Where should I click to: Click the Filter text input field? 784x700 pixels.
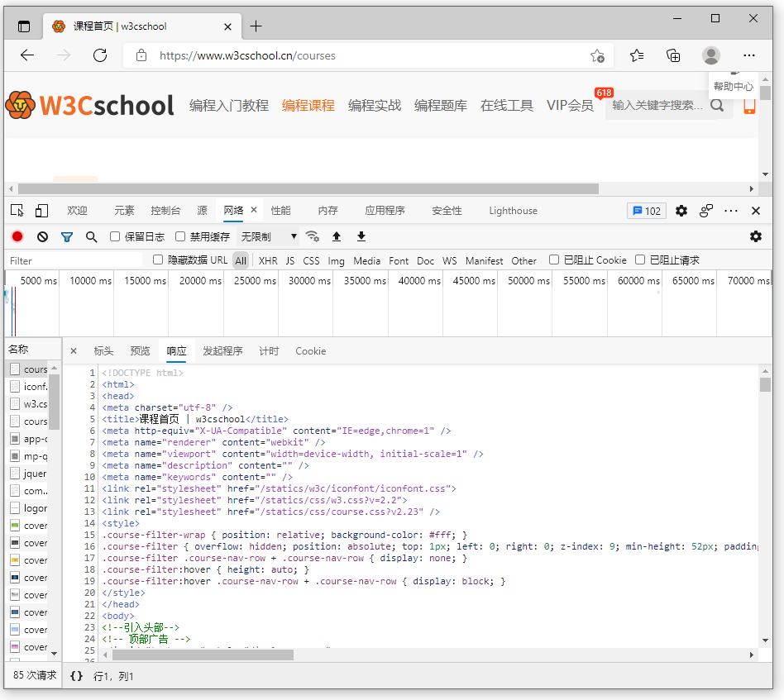tap(74, 260)
